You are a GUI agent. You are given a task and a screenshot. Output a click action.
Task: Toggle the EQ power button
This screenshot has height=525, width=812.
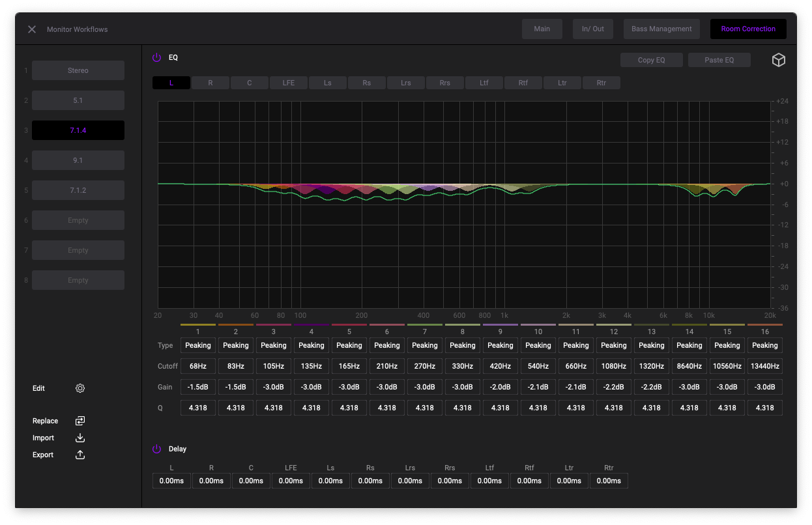tap(156, 57)
